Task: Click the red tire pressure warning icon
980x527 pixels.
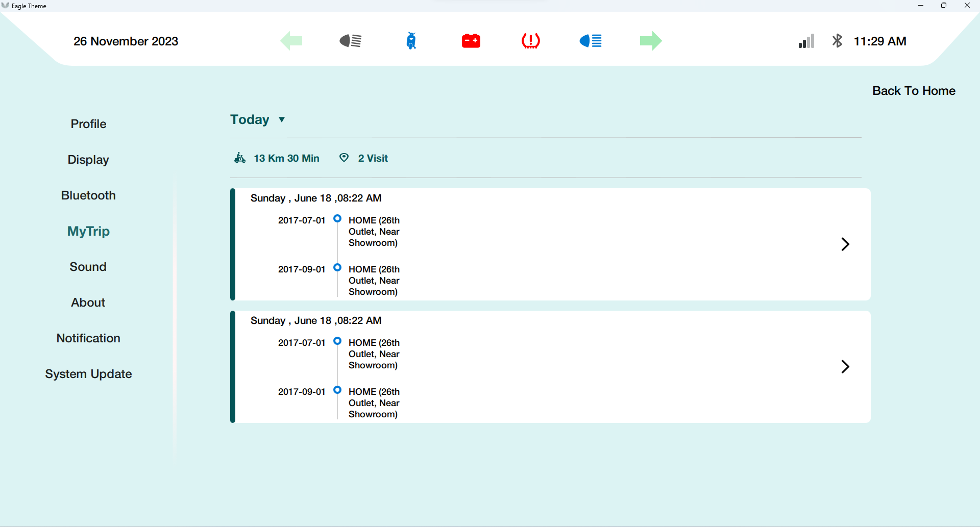Action: (x=531, y=41)
